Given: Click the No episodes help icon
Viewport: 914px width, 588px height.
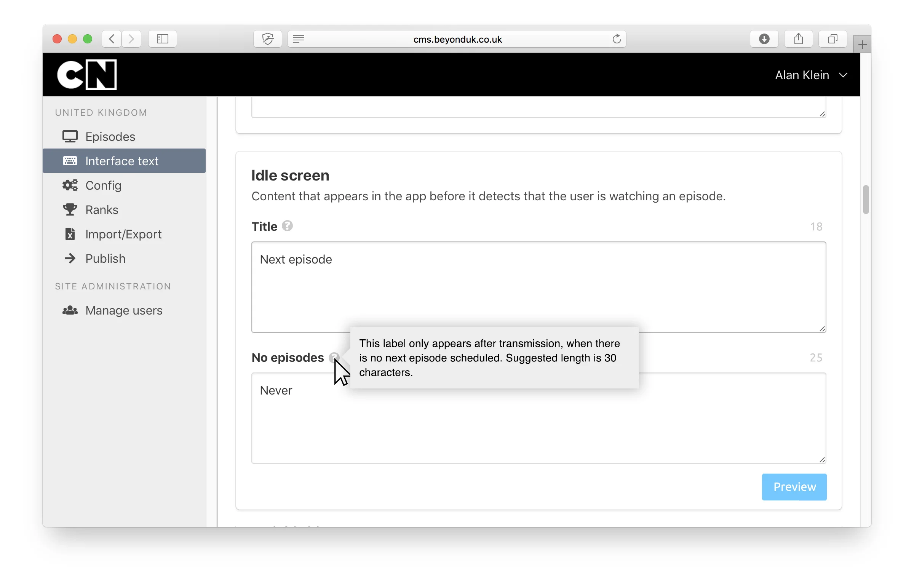Looking at the screenshot, I should coord(334,357).
